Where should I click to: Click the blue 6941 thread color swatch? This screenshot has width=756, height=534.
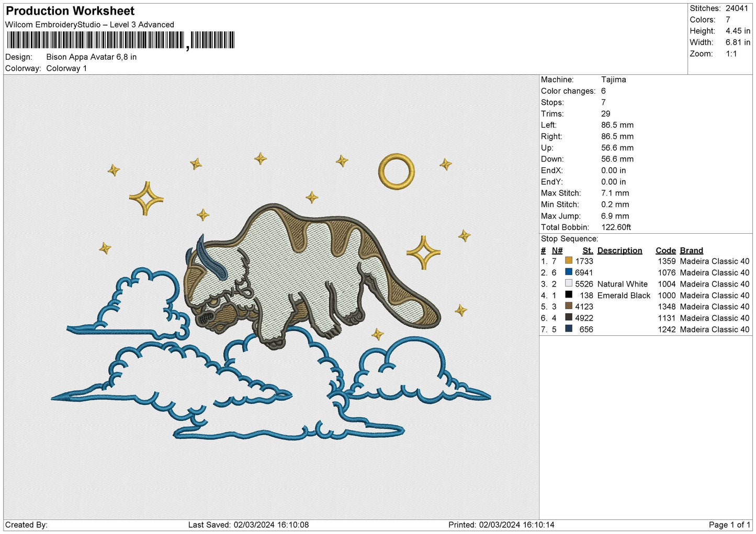[569, 272]
